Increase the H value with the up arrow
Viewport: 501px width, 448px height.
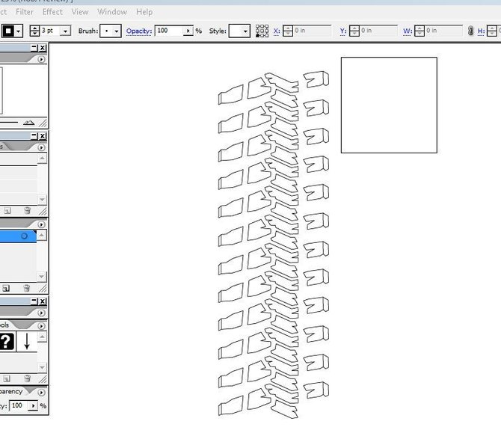[492, 28]
